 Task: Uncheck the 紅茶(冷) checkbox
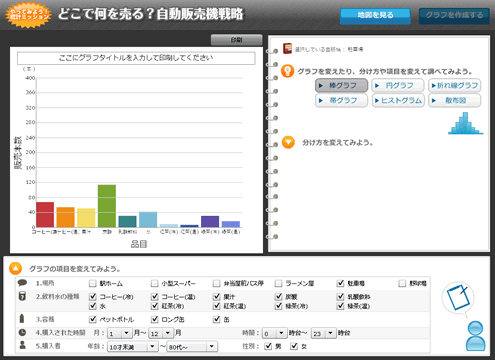pos(154,306)
